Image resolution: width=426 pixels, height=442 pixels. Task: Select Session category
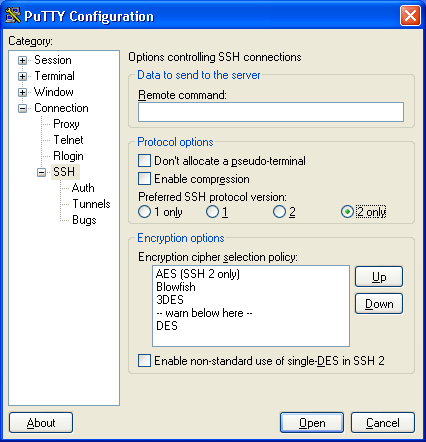[x=53, y=60]
